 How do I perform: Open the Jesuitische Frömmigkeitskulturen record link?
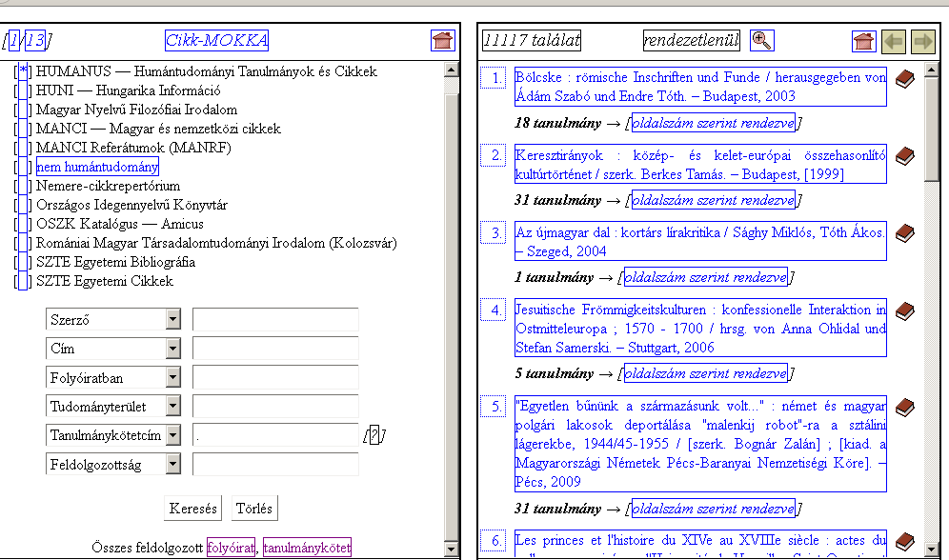700,329
